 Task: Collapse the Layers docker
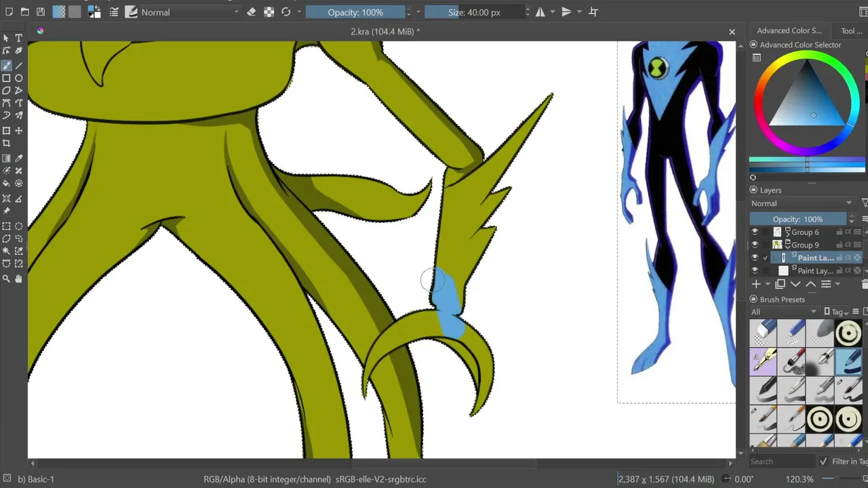click(753, 190)
